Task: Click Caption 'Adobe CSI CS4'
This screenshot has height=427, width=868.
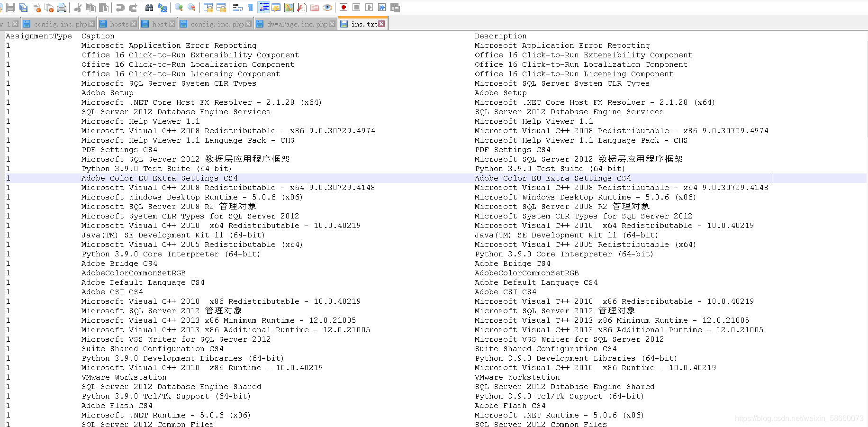Action: pyautogui.click(x=112, y=292)
